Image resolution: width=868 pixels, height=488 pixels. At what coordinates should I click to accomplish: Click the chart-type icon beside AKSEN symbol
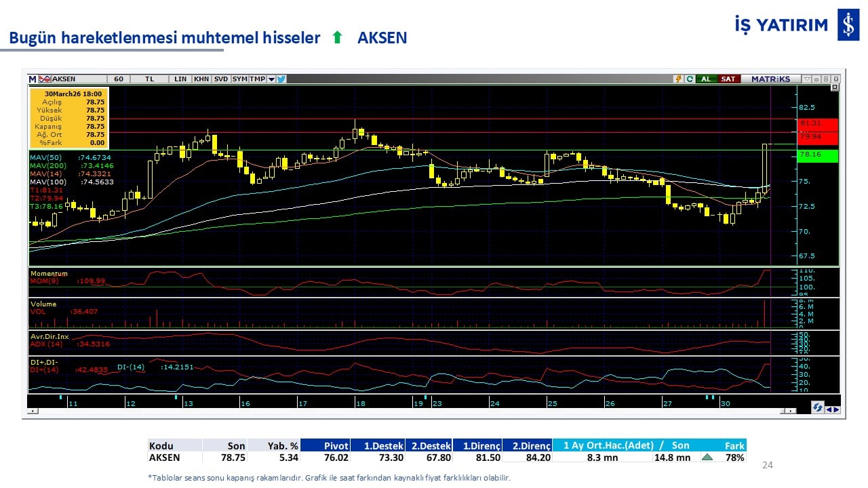[x=45, y=79]
